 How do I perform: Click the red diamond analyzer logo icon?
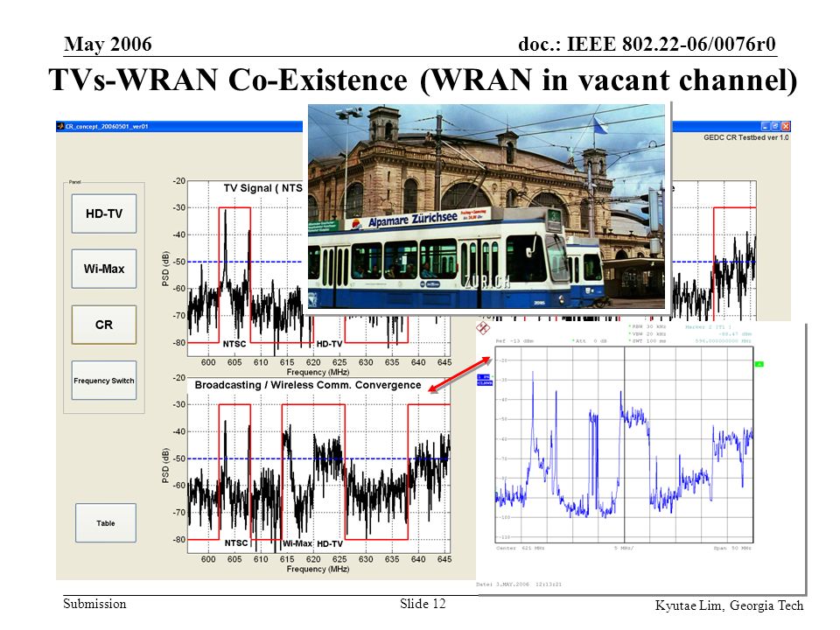(483, 328)
